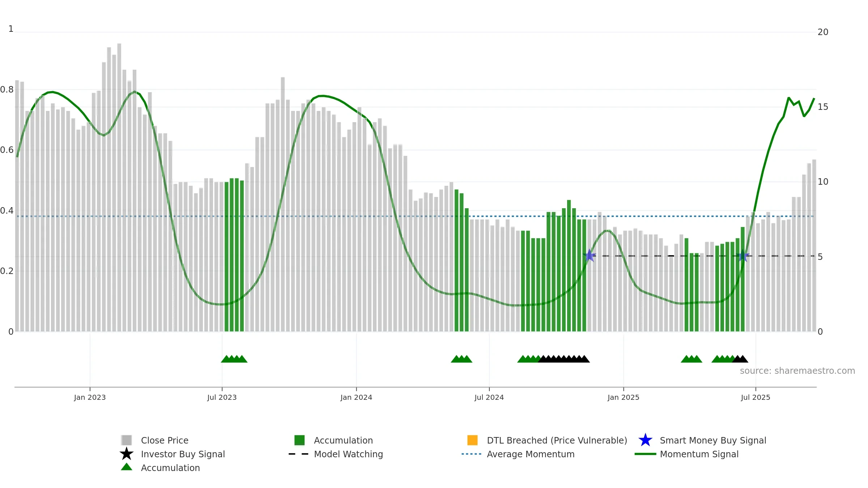Click the green Accumulation triangle legend icon
The width and height of the screenshot is (868, 488).
click(126, 467)
